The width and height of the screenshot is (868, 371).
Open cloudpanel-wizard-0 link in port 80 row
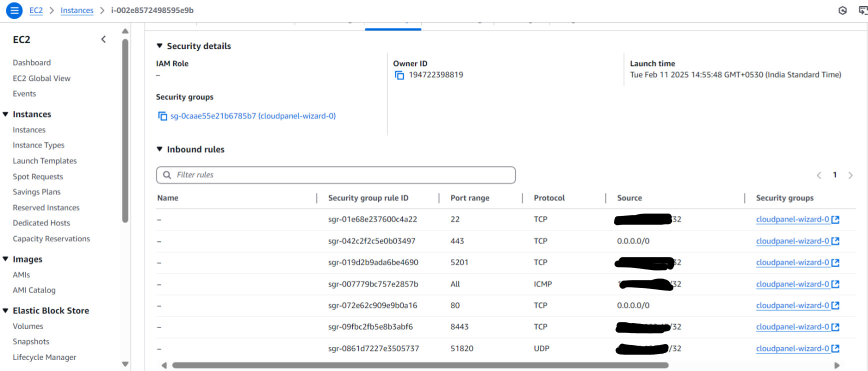[792, 305]
